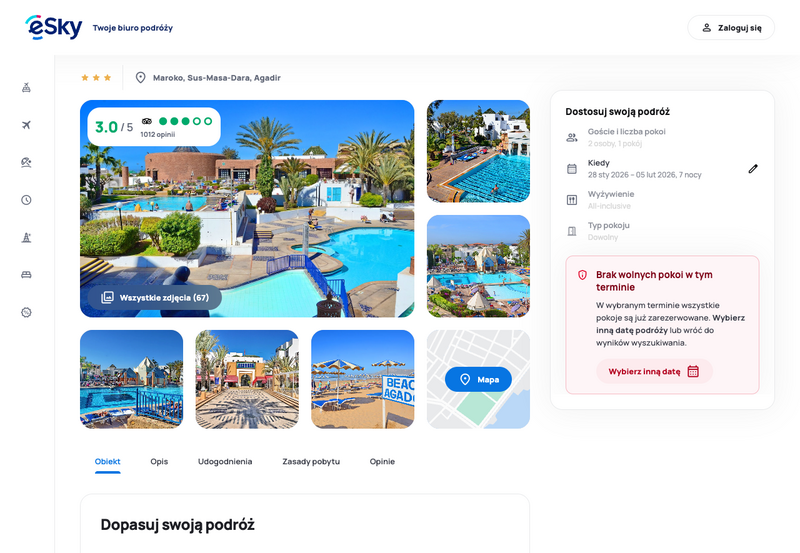Select the flight plus hotel top sidebar icon
Viewport: 800px width, 553px height.
click(x=27, y=88)
